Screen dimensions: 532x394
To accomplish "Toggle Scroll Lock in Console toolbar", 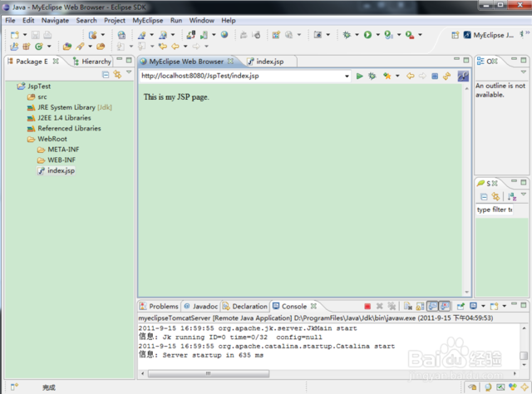I will (x=420, y=307).
